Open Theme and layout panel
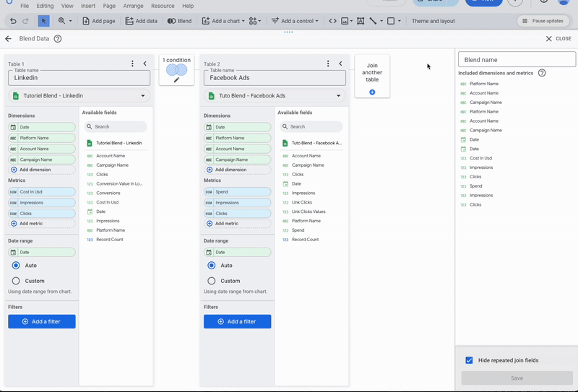 433,21
